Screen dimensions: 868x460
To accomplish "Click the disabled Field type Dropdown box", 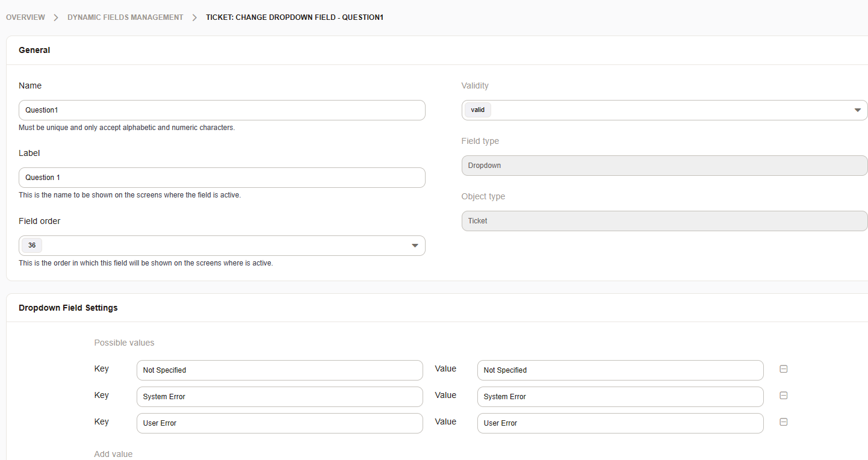I will 664,166.
